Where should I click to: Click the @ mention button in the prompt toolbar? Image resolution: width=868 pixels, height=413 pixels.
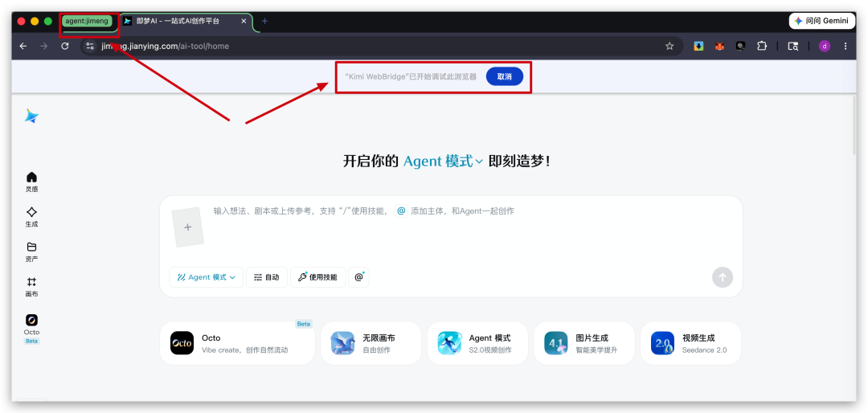pos(358,277)
